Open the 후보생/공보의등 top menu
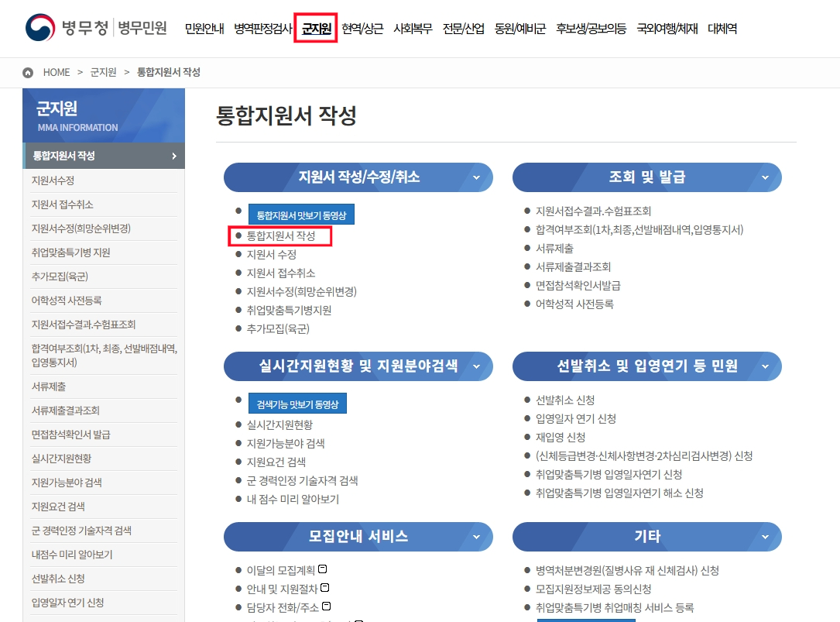 (591, 29)
